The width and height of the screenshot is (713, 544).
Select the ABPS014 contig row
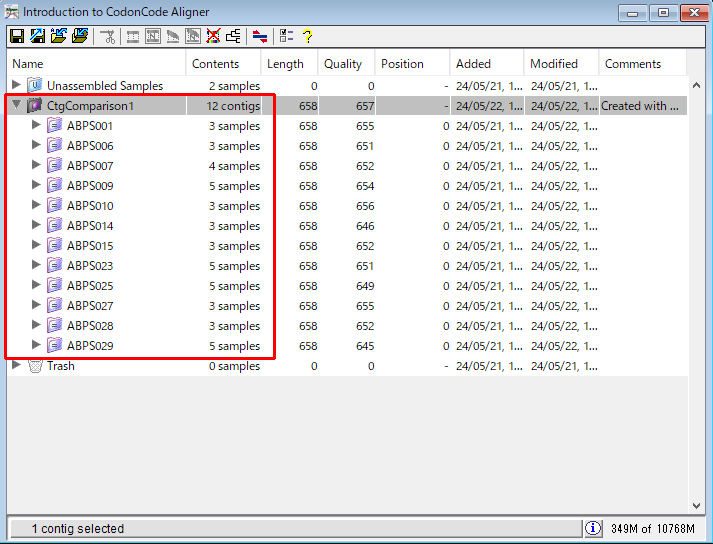tap(90, 226)
